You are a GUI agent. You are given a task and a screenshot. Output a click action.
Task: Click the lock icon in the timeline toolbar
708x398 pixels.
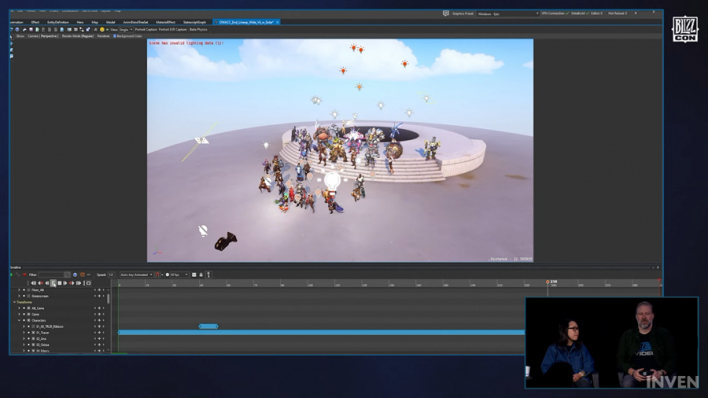click(x=201, y=275)
